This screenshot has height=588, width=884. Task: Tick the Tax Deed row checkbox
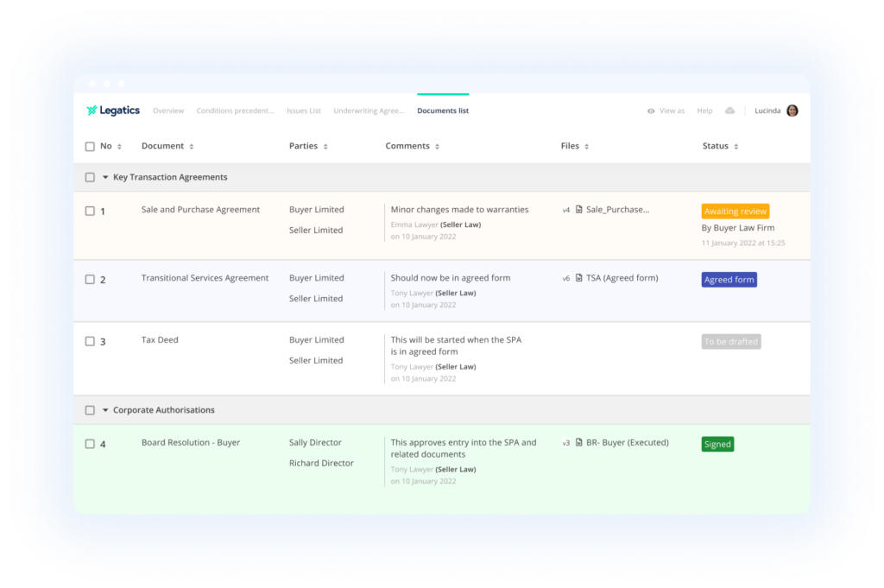[90, 341]
